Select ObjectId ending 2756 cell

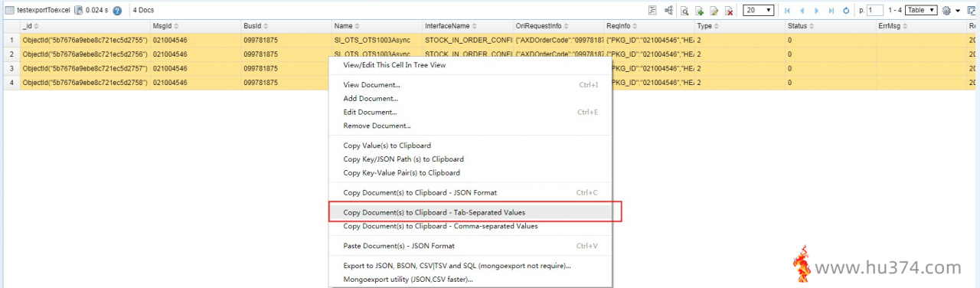coord(85,54)
